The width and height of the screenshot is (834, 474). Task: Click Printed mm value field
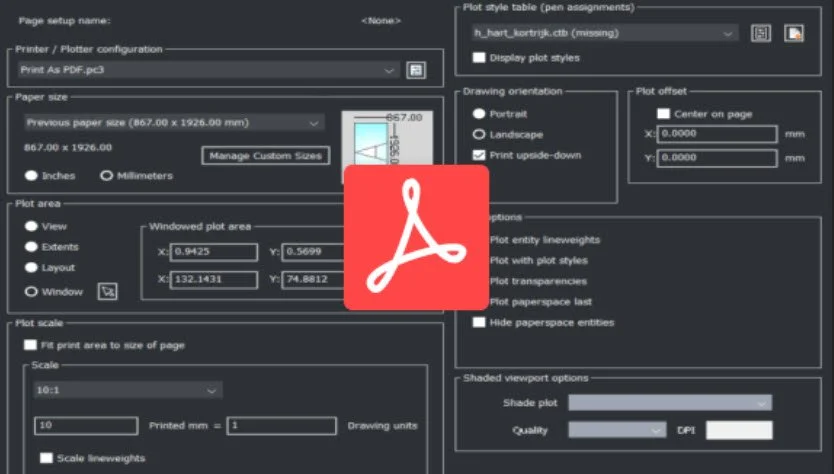(x=86, y=426)
